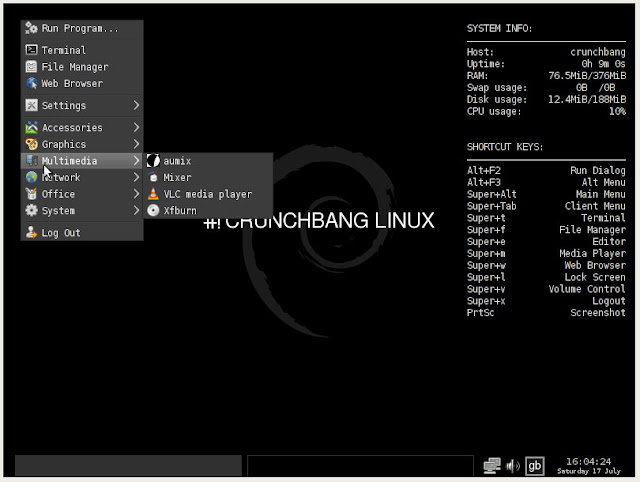This screenshot has height=482, width=640.
Task: Click the Settings tools icon
Action: click(31, 105)
